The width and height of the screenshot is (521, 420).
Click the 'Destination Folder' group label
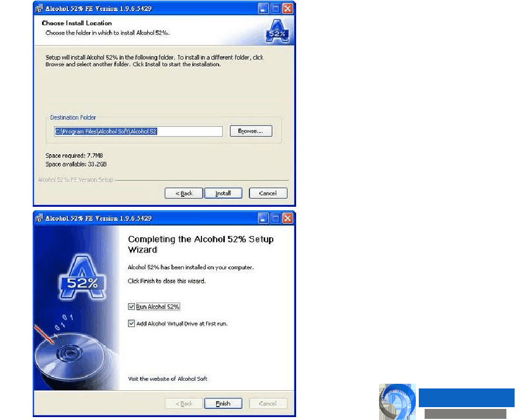click(73, 117)
